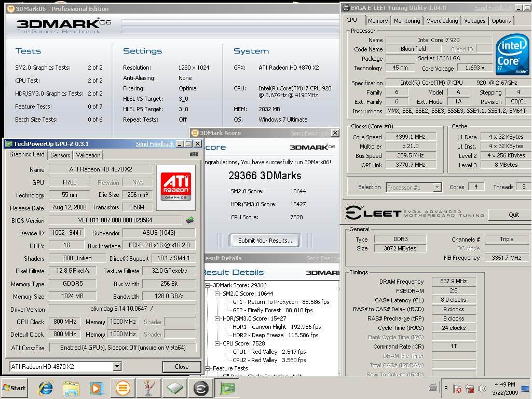The height and width of the screenshot is (399, 532).
Task: Open the Overclocking tab in E-LEET
Action: click(x=442, y=21)
